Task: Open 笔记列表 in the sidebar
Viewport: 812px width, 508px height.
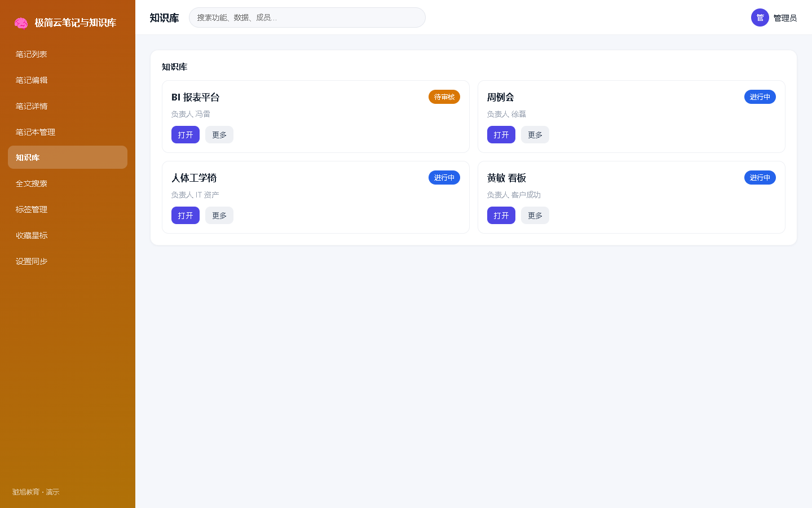Action: [68, 54]
